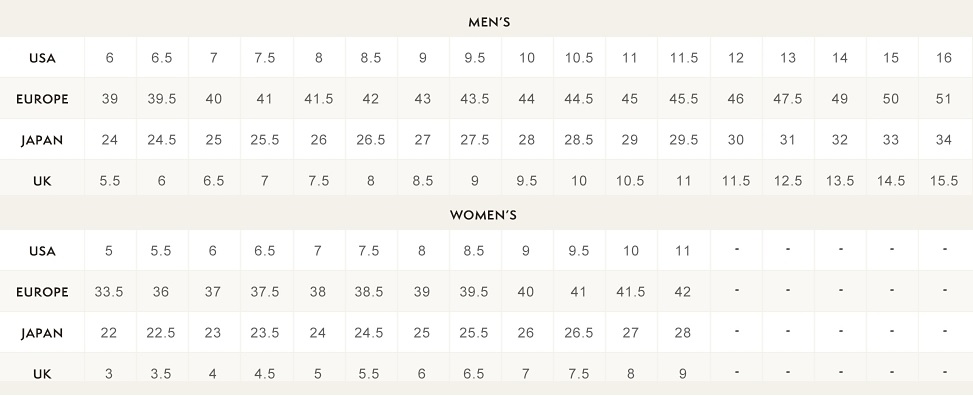Click men's Europe size 47.5 cell
Viewport: 973px width, 396px height.
click(x=787, y=99)
